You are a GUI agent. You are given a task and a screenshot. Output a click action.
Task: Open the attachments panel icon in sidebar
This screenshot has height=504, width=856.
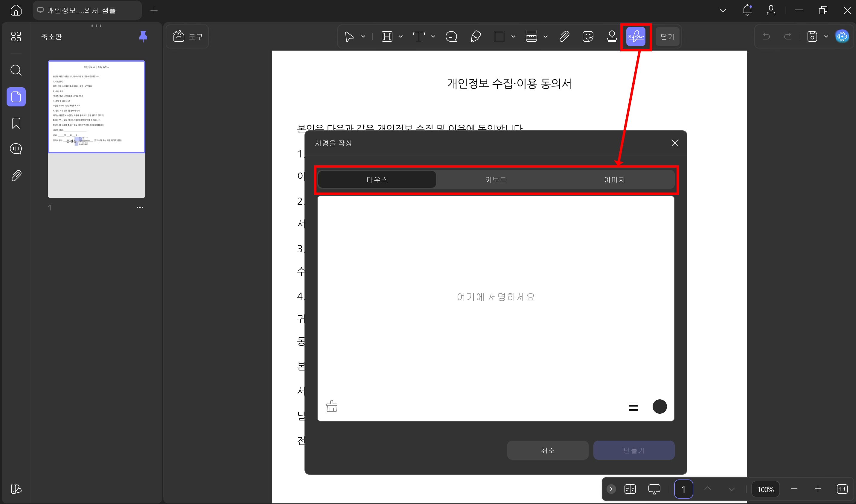[x=16, y=175]
